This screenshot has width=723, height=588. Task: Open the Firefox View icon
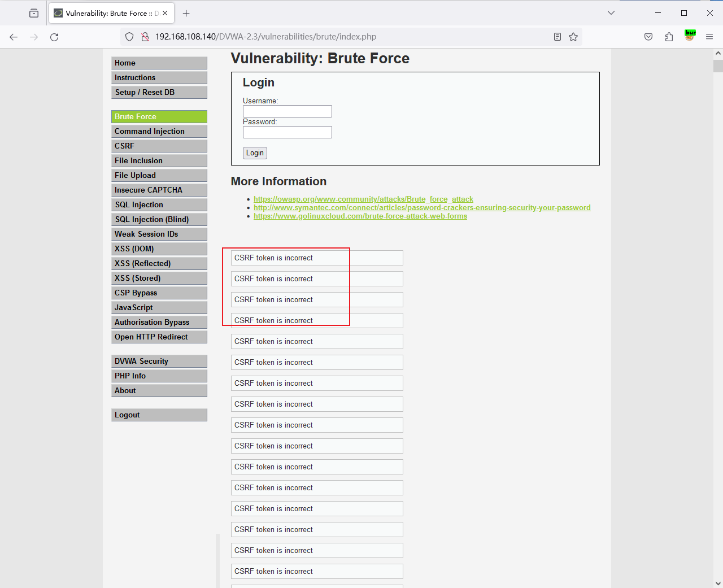point(34,13)
